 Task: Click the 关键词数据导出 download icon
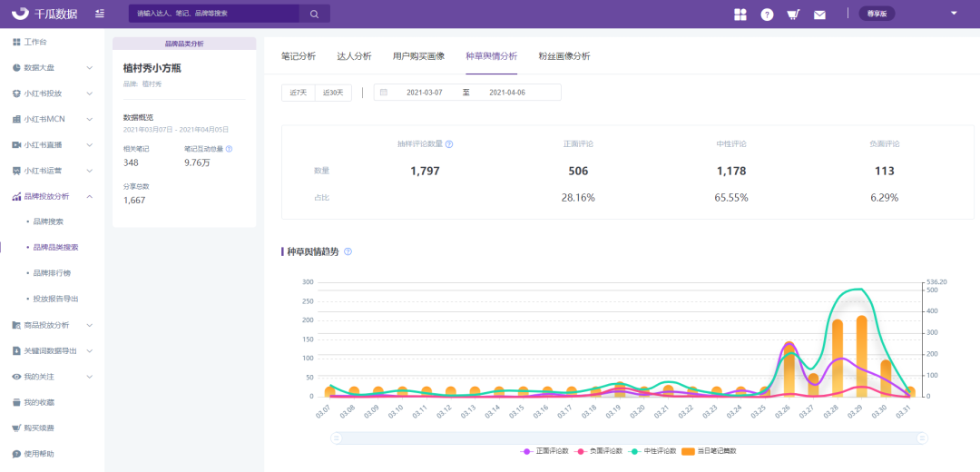point(17,350)
